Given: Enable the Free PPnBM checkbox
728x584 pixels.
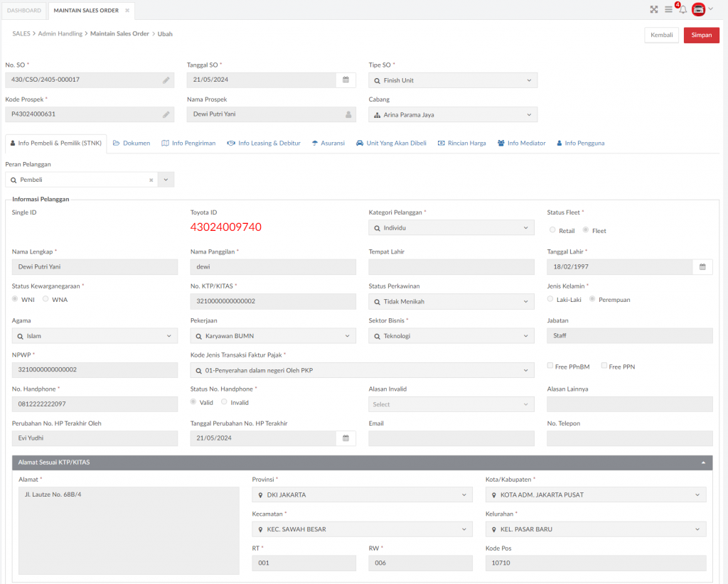Looking at the screenshot, I should 550,365.
